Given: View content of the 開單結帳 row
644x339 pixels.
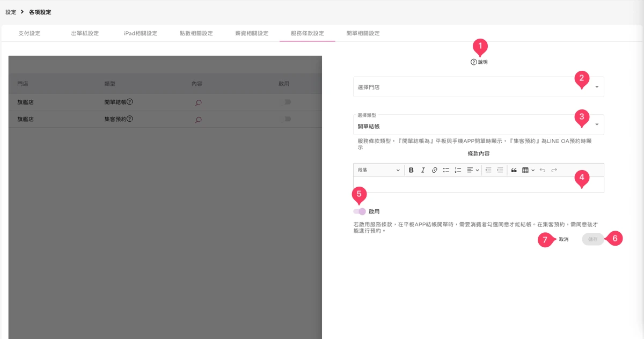Looking at the screenshot, I should click(x=198, y=102).
